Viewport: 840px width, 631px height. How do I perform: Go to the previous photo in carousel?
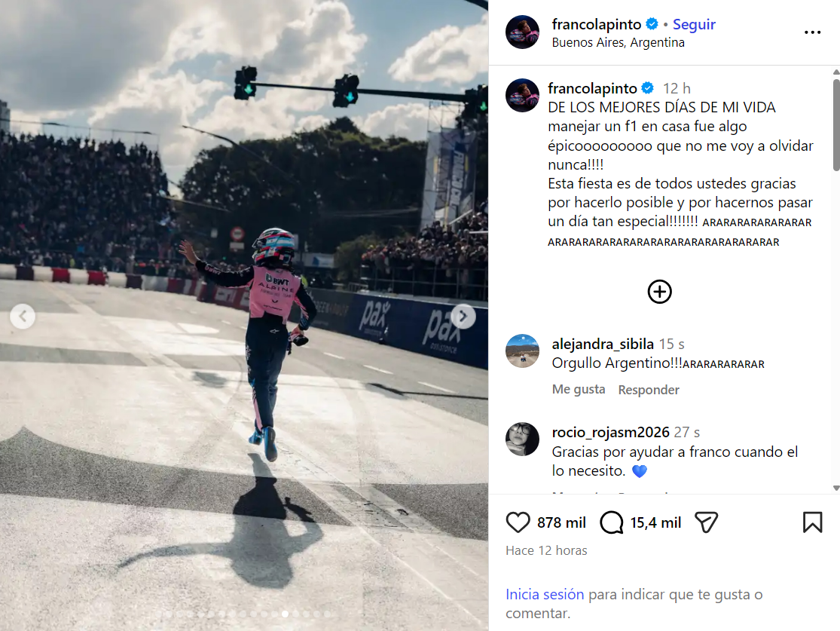click(23, 317)
